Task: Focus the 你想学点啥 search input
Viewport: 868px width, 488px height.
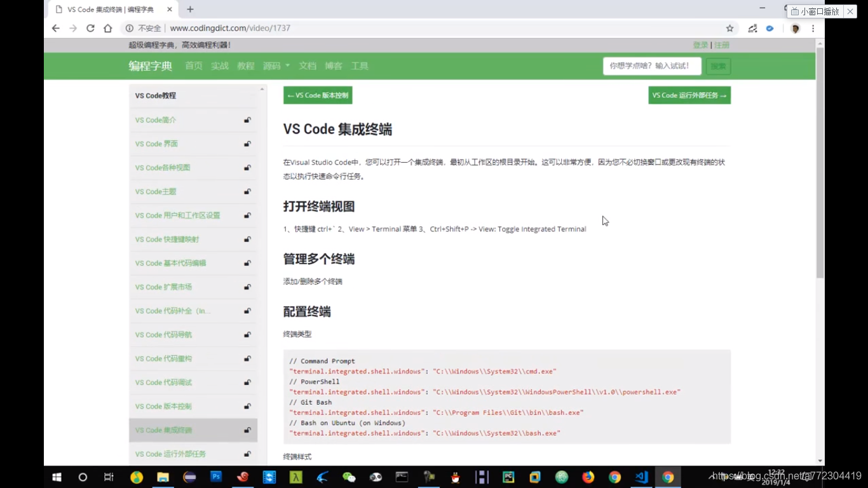Action: pos(652,66)
